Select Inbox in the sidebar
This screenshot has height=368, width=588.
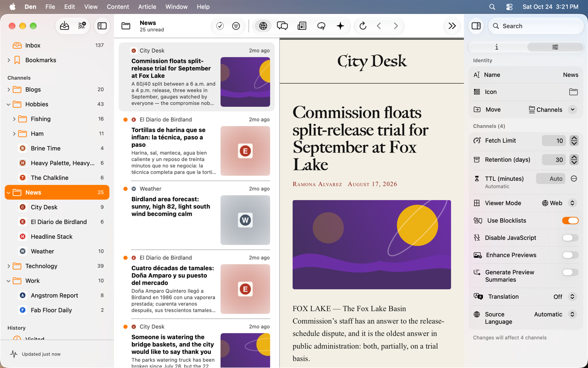(x=57, y=46)
